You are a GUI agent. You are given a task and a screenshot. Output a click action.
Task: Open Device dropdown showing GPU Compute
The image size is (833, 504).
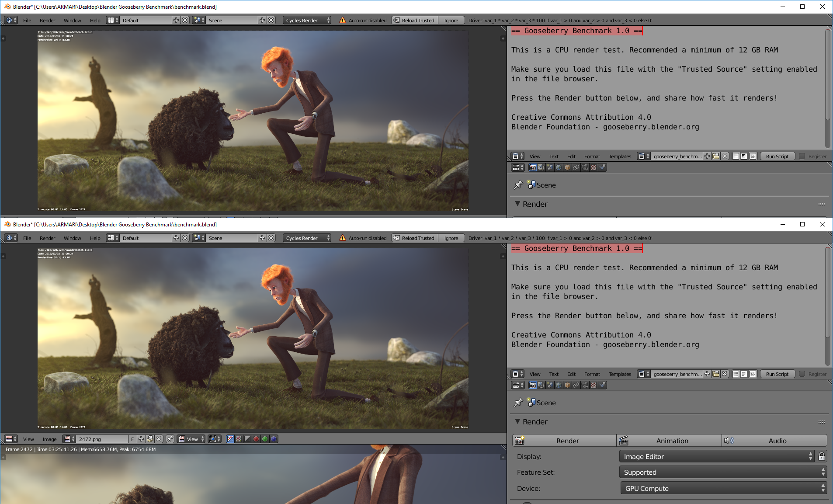pyautogui.click(x=724, y=488)
